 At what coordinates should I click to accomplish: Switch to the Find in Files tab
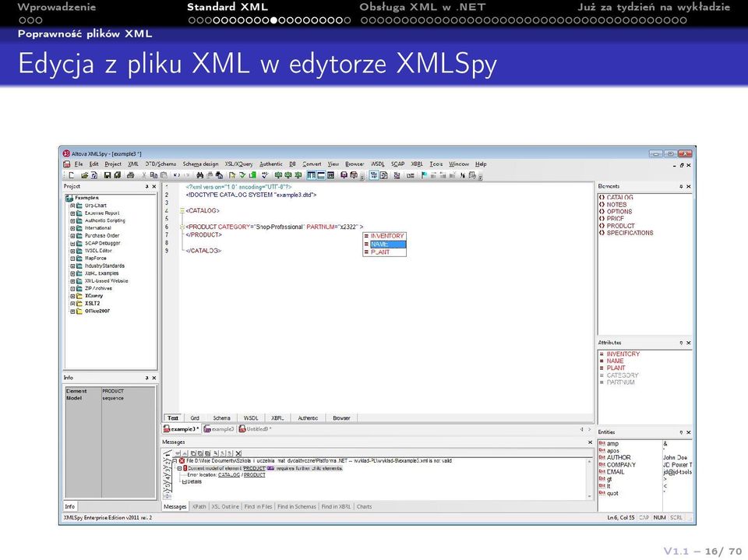coord(258,506)
